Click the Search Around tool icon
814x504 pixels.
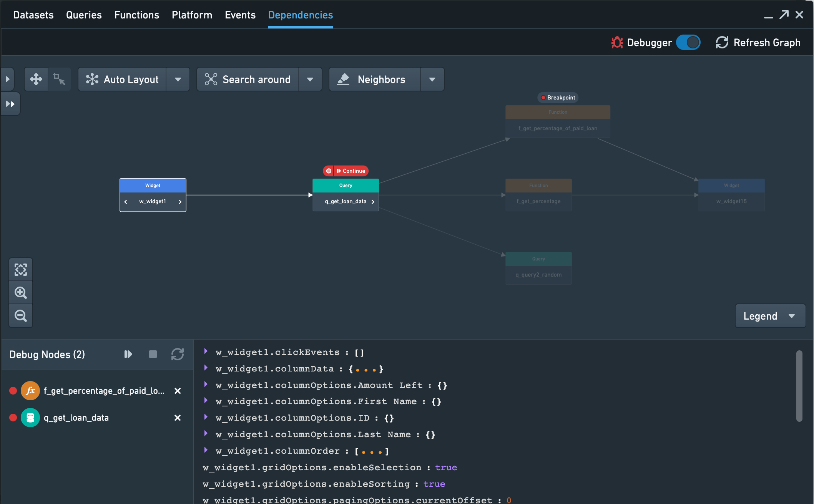tap(212, 80)
